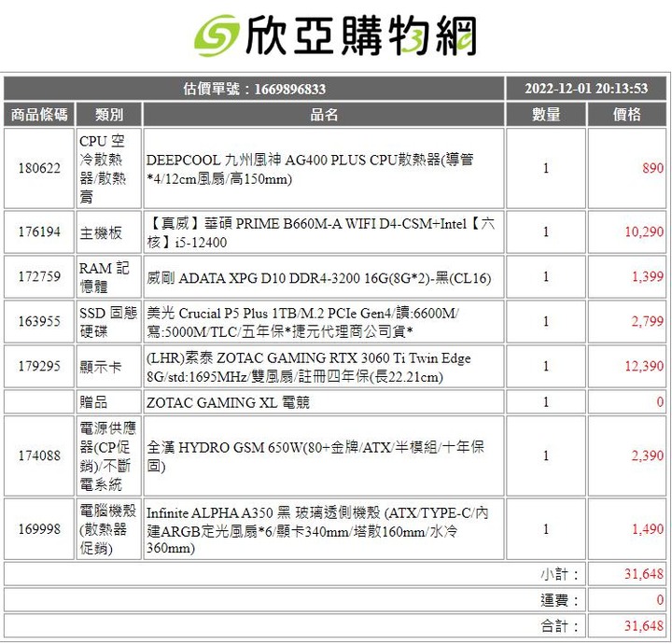Click the 商品條碼 column header
Image resolution: width=672 pixels, height=644 pixels.
click(x=39, y=115)
